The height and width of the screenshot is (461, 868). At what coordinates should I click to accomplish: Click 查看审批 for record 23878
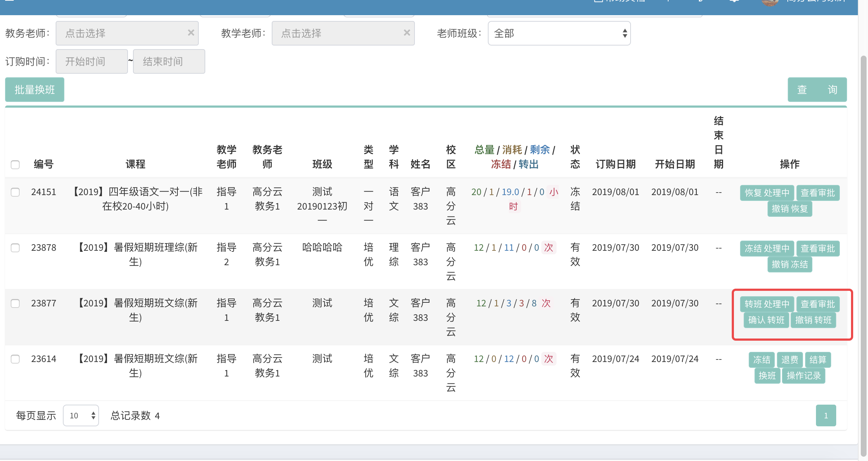point(817,249)
